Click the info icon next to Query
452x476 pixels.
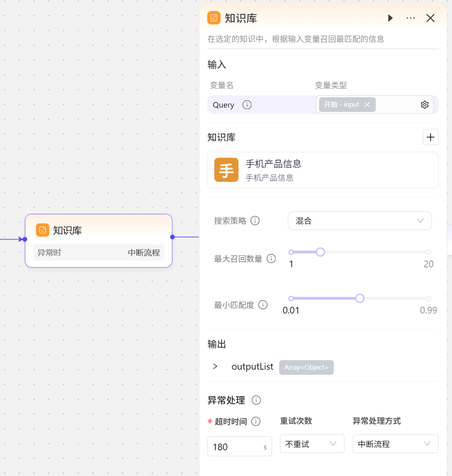tap(247, 105)
